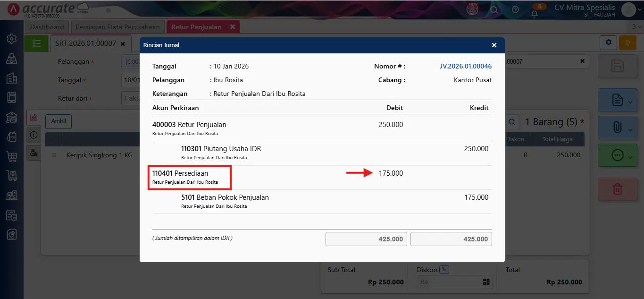Close the Rincian Jurnal dialog

(494, 45)
